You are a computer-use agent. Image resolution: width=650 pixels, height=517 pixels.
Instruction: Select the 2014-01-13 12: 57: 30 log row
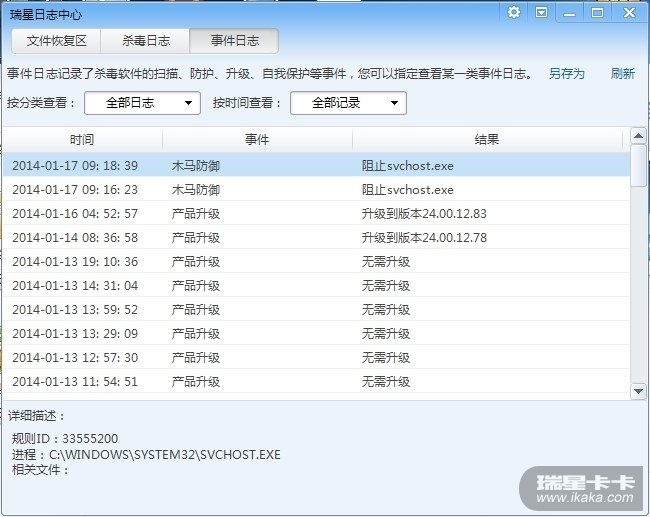(317, 358)
